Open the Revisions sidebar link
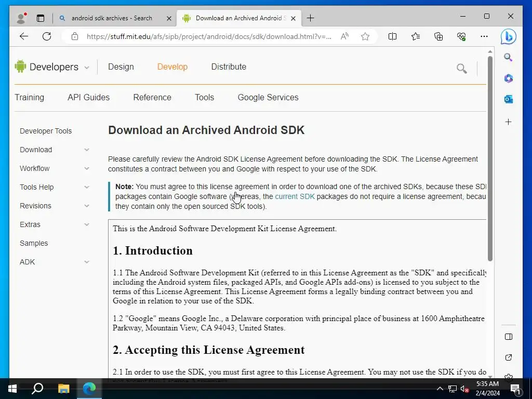532x399 pixels. click(x=35, y=206)
